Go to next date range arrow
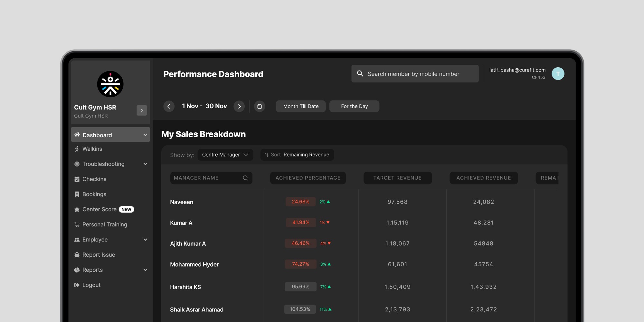Image resolution: width=644 pixels, height=322 pixels. point(239,106)
